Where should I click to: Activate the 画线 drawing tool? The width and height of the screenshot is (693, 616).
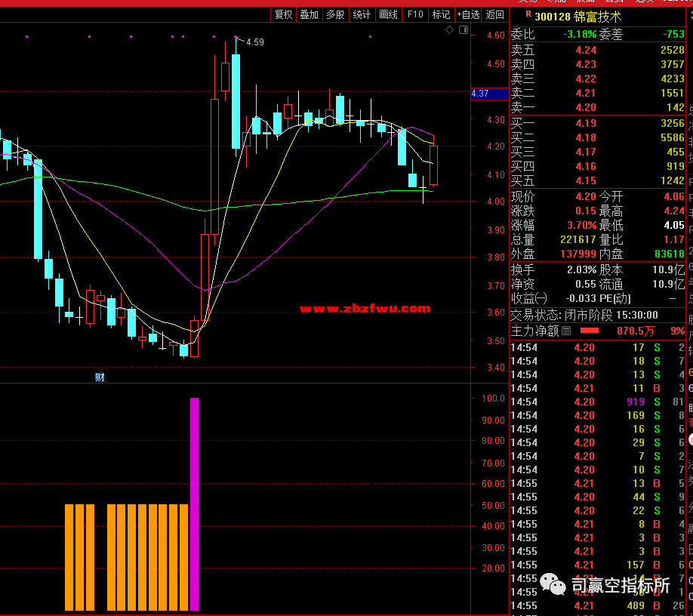389,14
